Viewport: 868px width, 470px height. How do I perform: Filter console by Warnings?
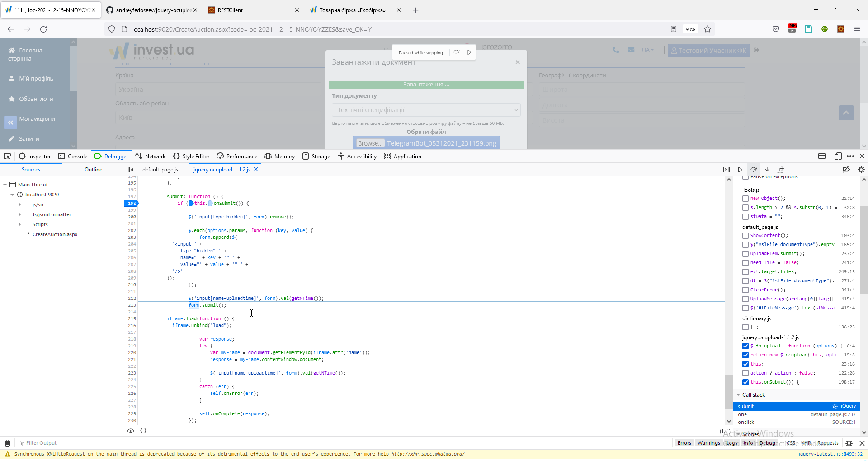tap(708, 443)
